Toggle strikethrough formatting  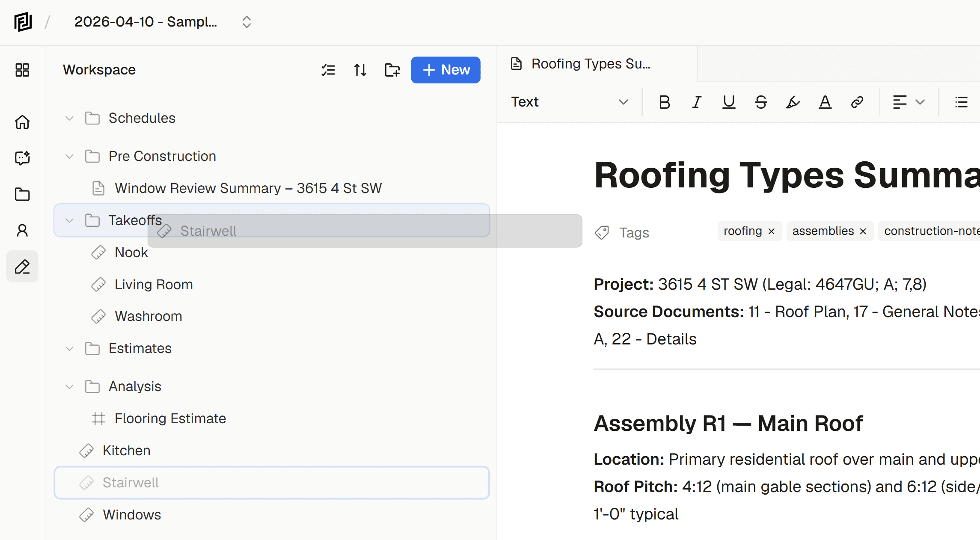[761, 102]
